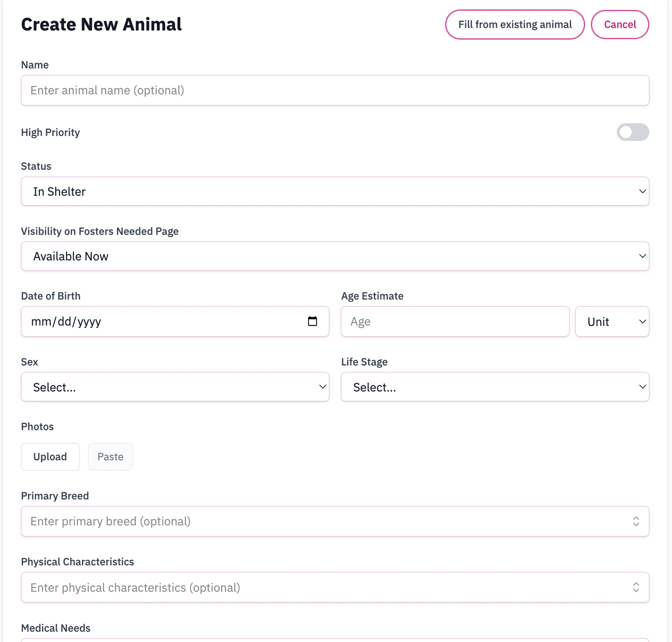Viewport: 672px width, 642px height.
Task: Focus the animal Name input field
Action: 335,90
